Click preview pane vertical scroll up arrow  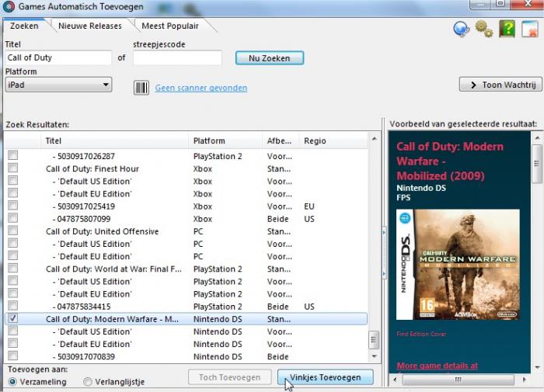tap(538, 138)
